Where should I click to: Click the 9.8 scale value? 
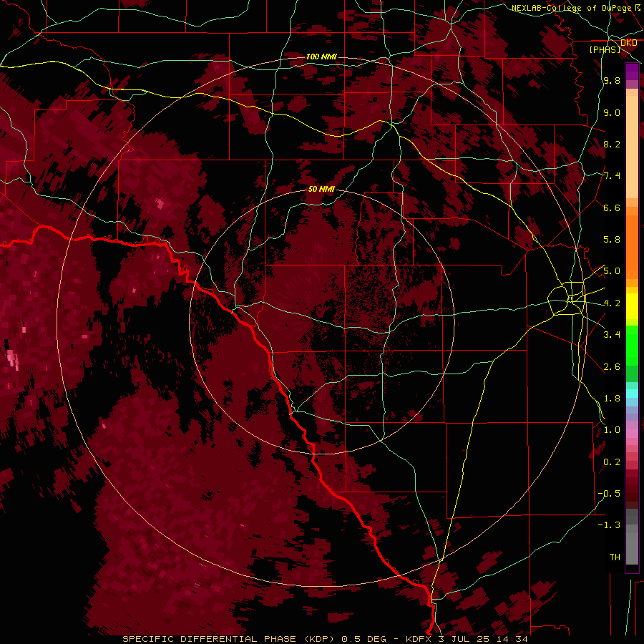612,80
